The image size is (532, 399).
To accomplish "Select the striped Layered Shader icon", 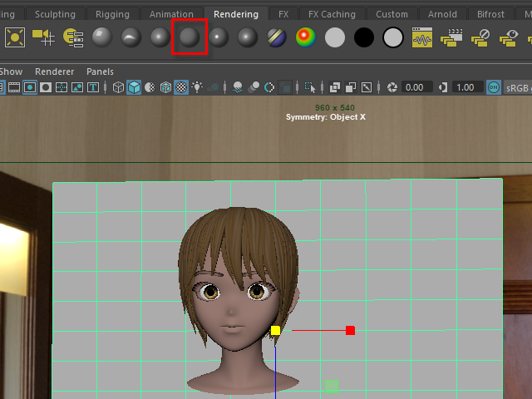I will 277,37.
